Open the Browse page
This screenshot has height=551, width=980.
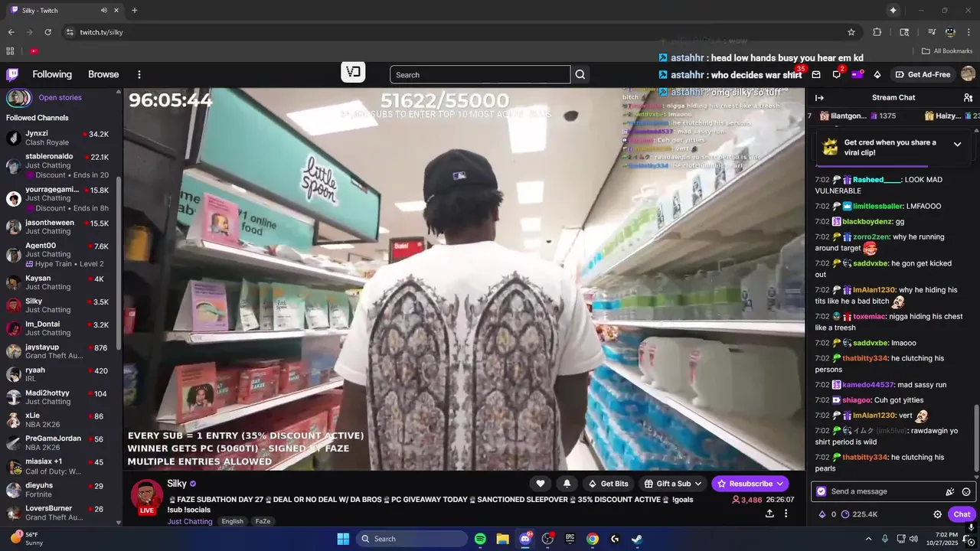pyautogui.click(x=103, y=74)
